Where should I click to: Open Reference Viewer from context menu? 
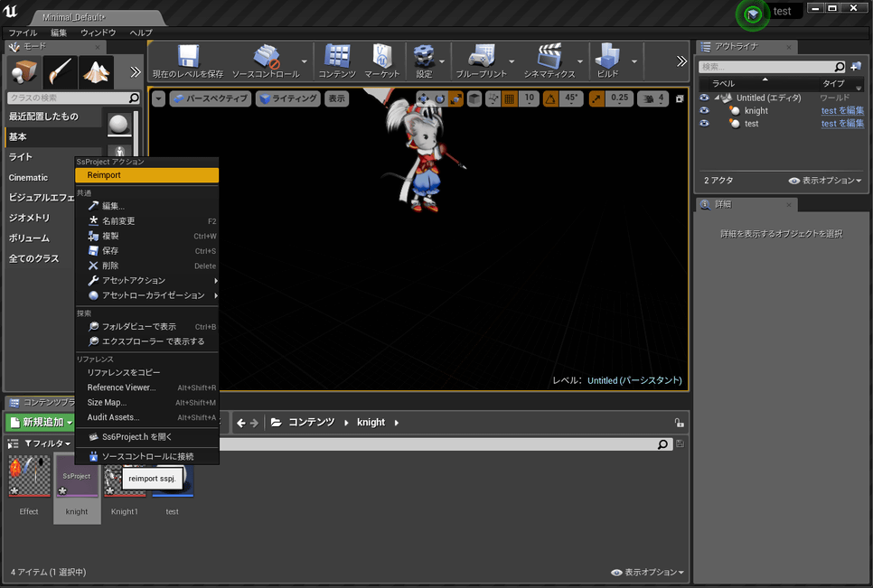click(147, 387)
